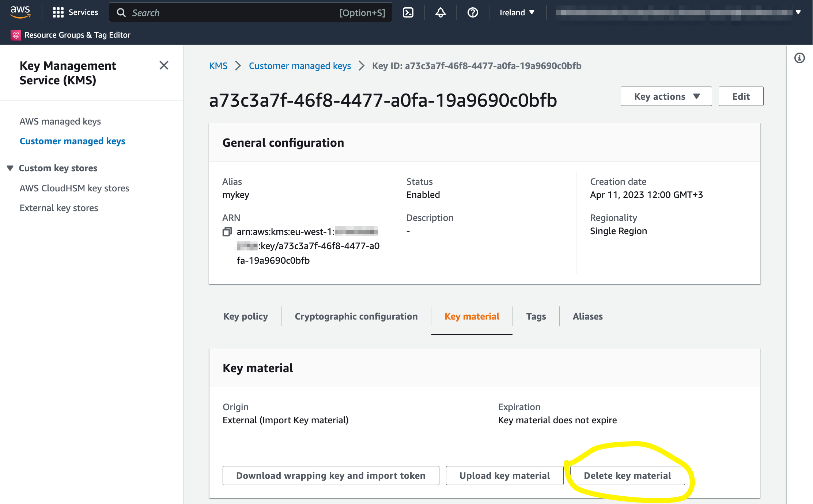Click the Edit button

[741, 96]
